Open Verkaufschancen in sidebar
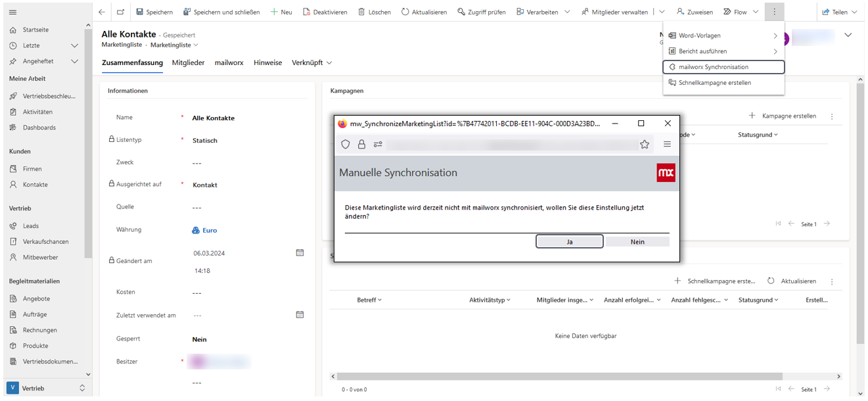 click(x=45, y=241)
